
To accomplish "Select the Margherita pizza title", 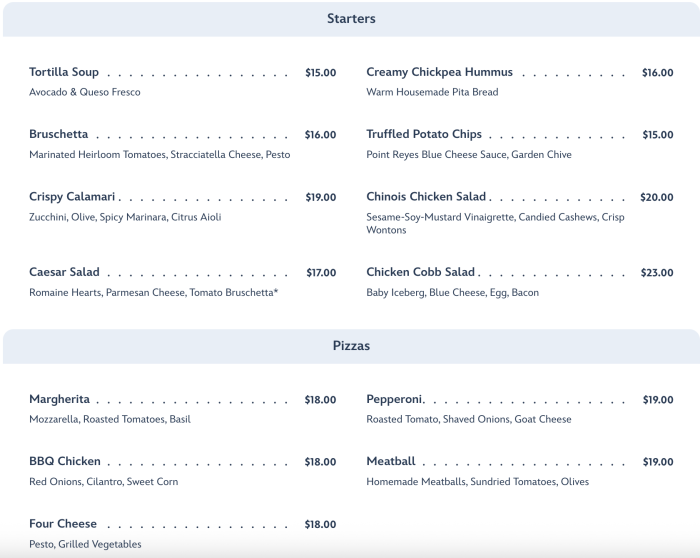I will 59,400.
